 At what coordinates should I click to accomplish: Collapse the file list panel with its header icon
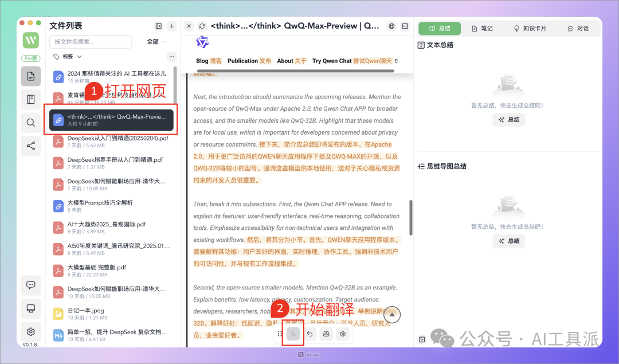tap(159, 26)
